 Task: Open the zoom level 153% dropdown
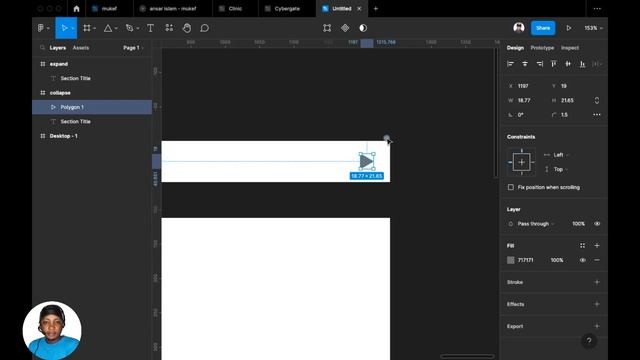click(x=593, y=28)
